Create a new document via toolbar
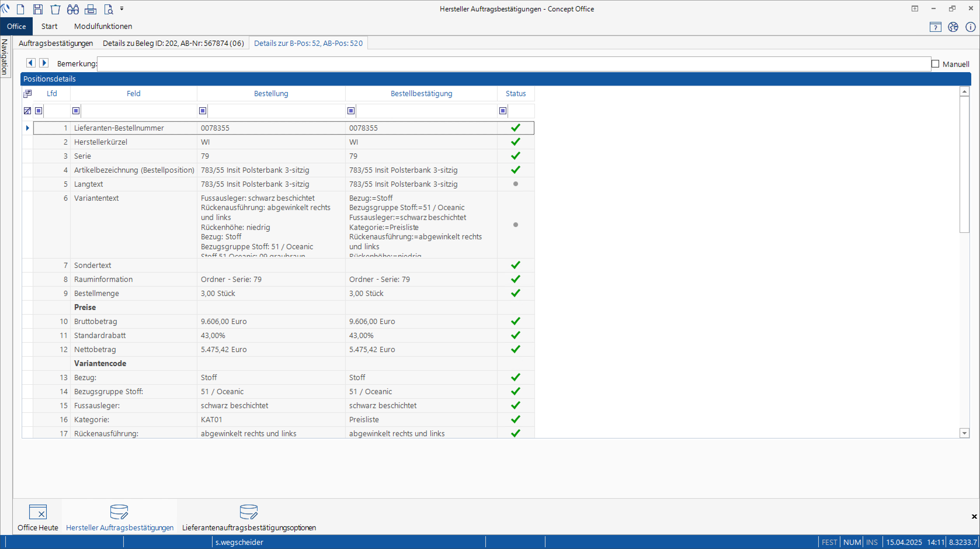This screenshot has width=980, height=549. (x=21, y=9)
